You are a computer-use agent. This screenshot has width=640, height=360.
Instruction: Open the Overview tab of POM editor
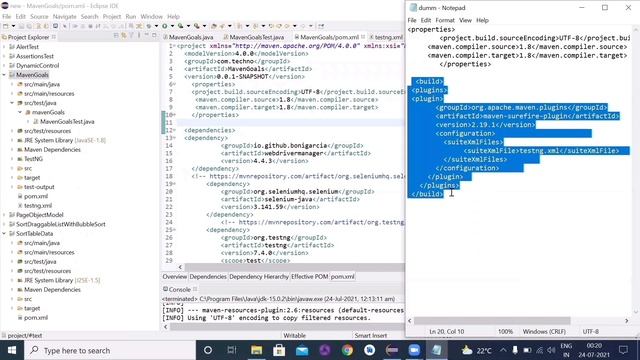pyautogui.click(x=175, y=276)
